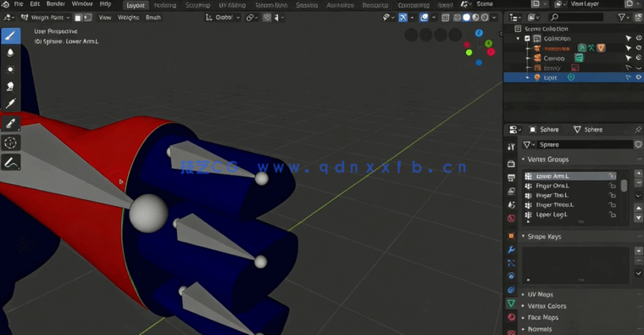This screenshot has height=335, width=644.
Task: Select the Draw weight paint brush tool
Action: tap(11, 36)
